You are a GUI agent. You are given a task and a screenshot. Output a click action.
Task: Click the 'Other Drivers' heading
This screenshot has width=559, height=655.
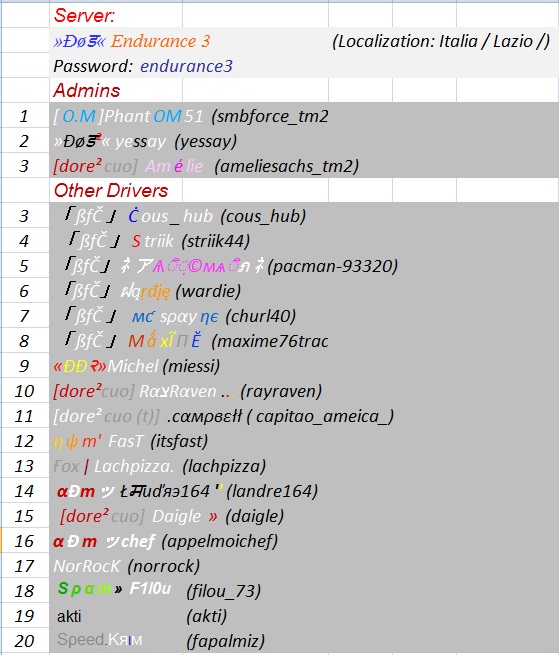coord(111,190)
